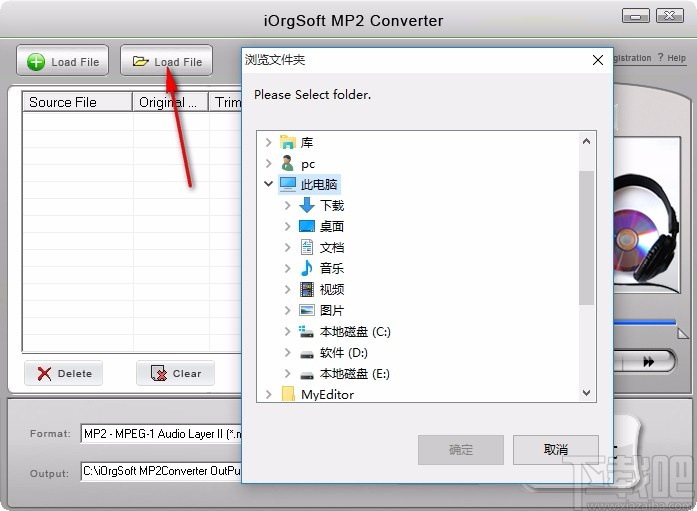Click the fast-forward playback button
The width and height of the screenshot is (697, 511).
(x=649, y=362)
